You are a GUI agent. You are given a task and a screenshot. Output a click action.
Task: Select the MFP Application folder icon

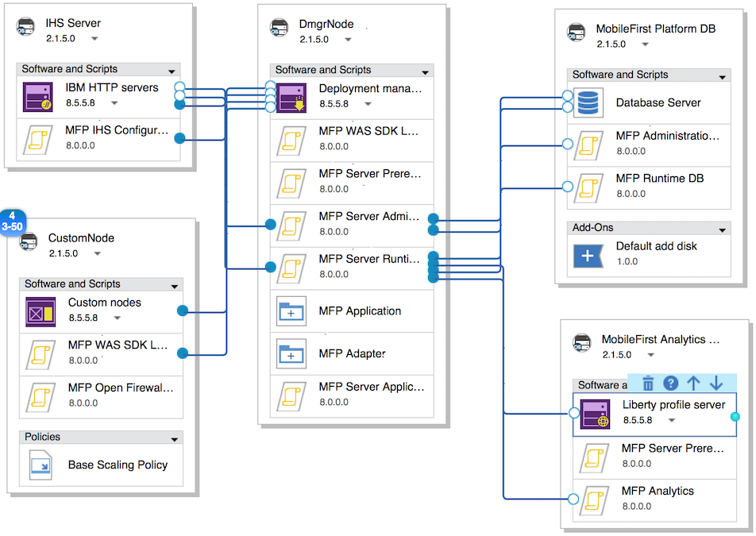click(291, 311)
